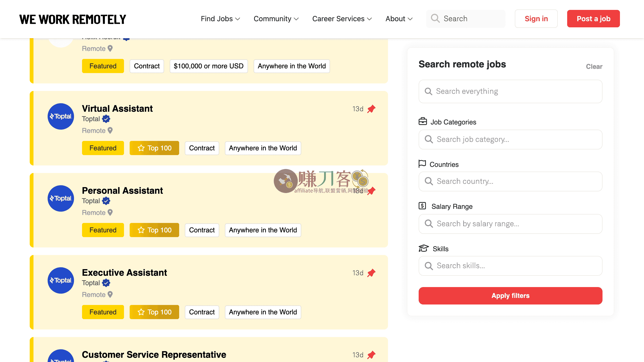Click the skills search magnifier icon

(429, 266)
